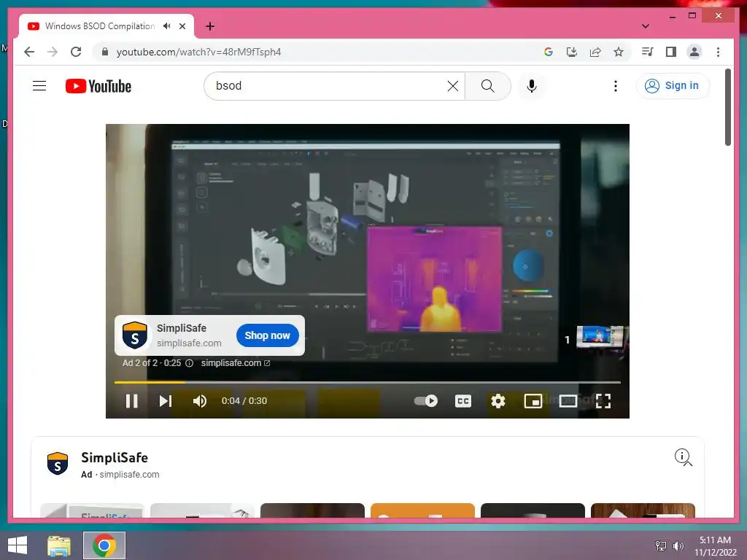
Task: Click the ad preview thumbnail in player
Action: (x=600, y=337)
